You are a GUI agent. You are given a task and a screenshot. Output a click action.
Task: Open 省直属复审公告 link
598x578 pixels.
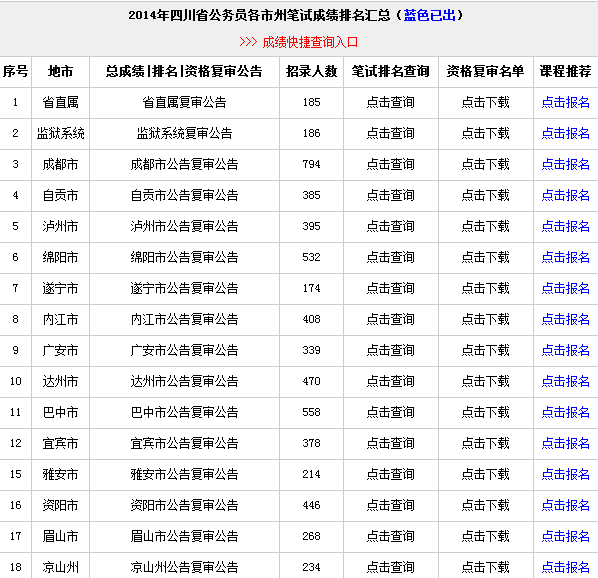pyautogui.click(x=184, y=102)
